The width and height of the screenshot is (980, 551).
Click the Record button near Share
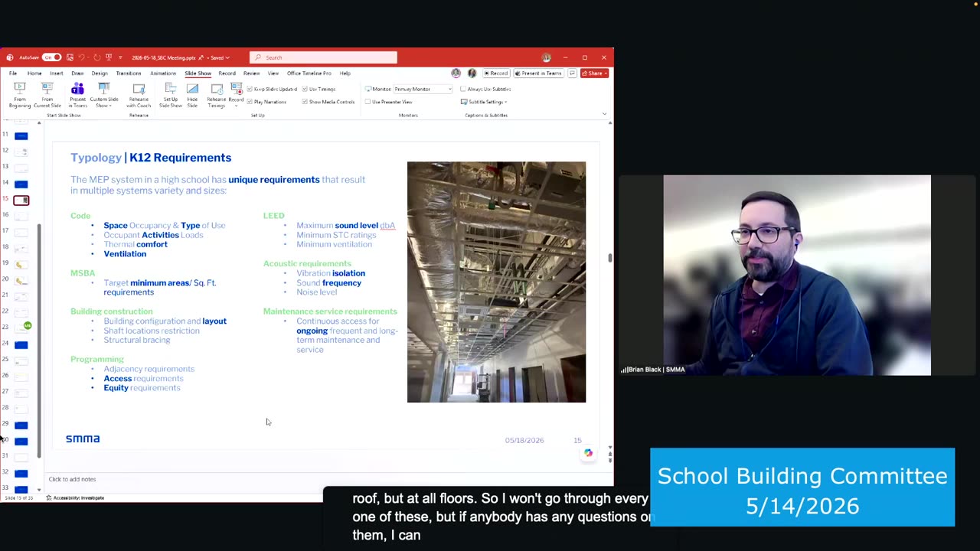point(496,73)
